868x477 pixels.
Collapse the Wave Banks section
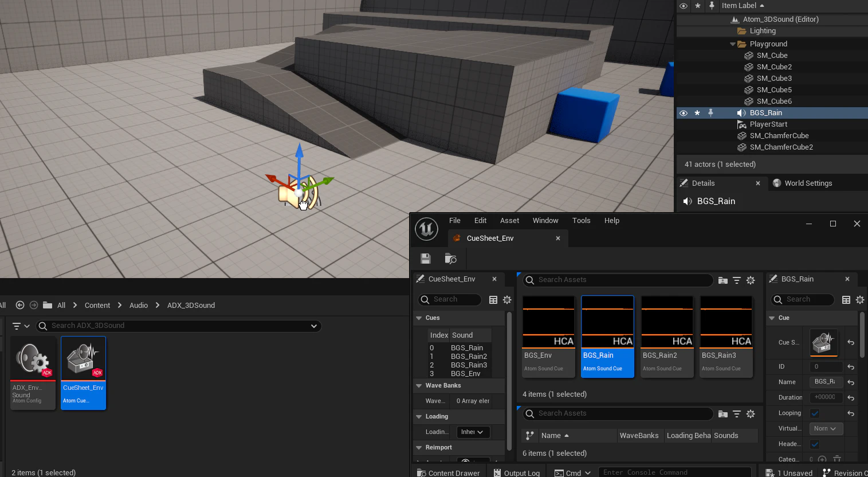(419, 386)
